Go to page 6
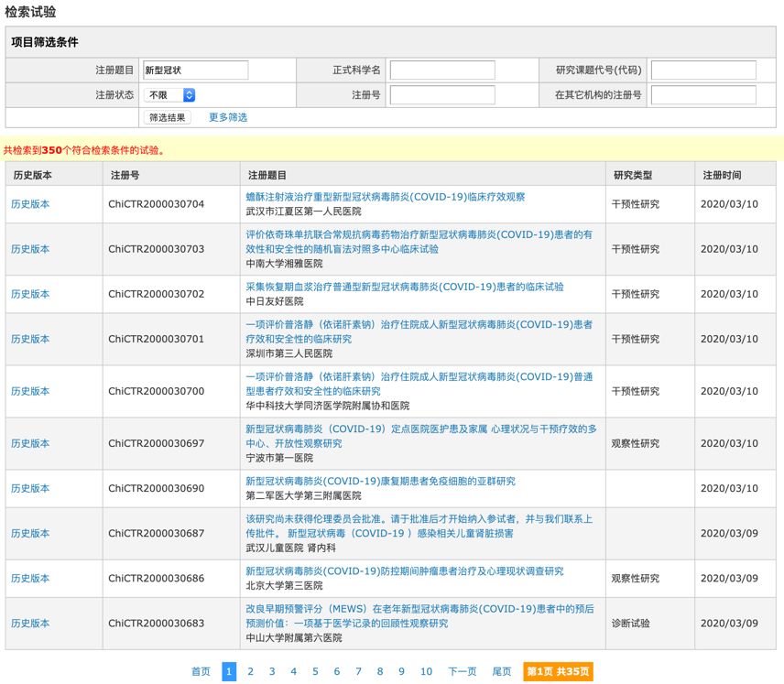This screenshot has height=684, width=784. 337,671
